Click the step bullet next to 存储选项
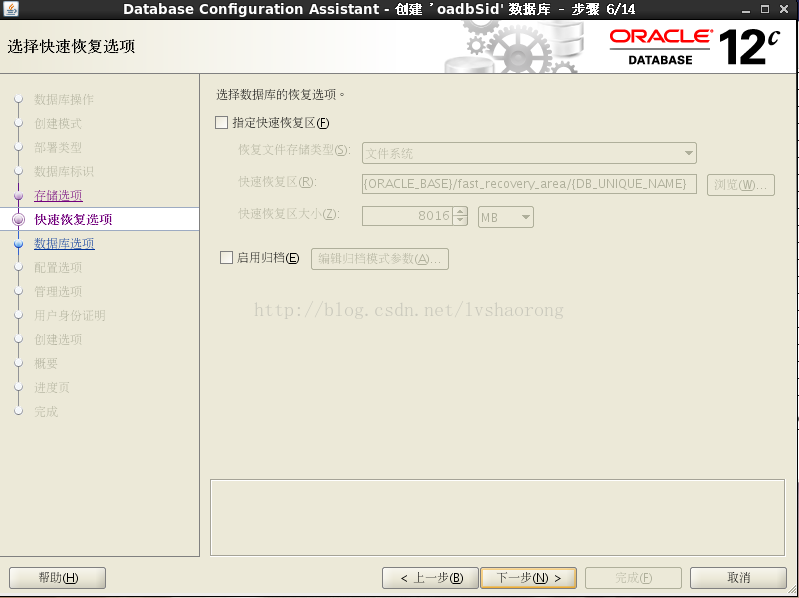The width and height of the screenshot is (799, 598). click(19, 196)
